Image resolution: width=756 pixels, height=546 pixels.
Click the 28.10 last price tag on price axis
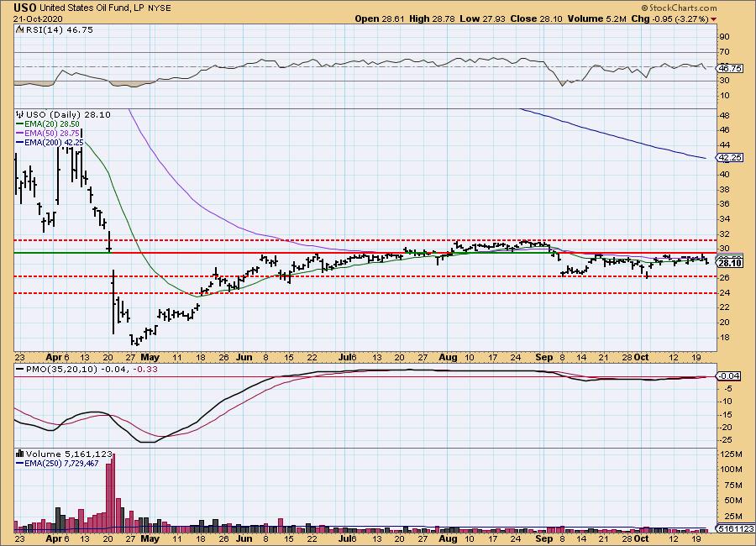[731, 263]
